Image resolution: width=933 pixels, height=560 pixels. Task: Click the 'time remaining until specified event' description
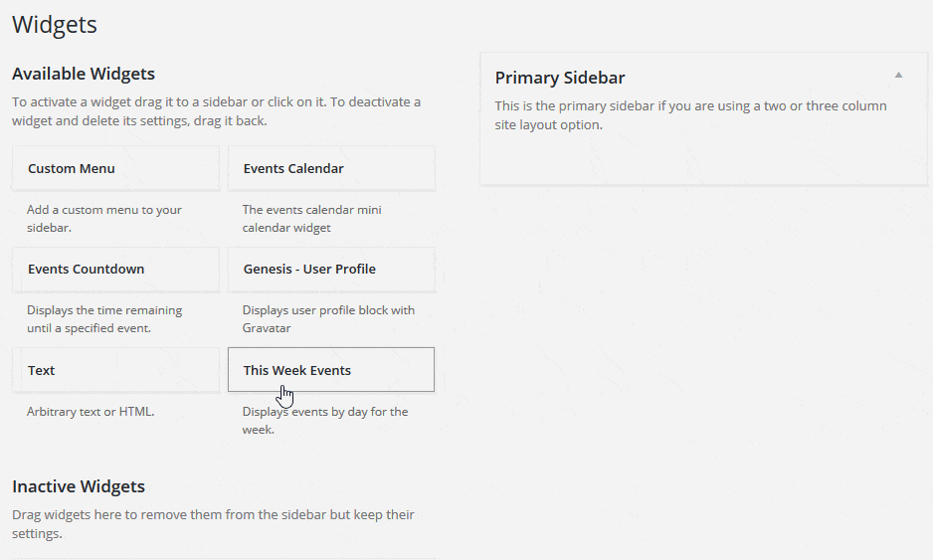coord(104,319)
